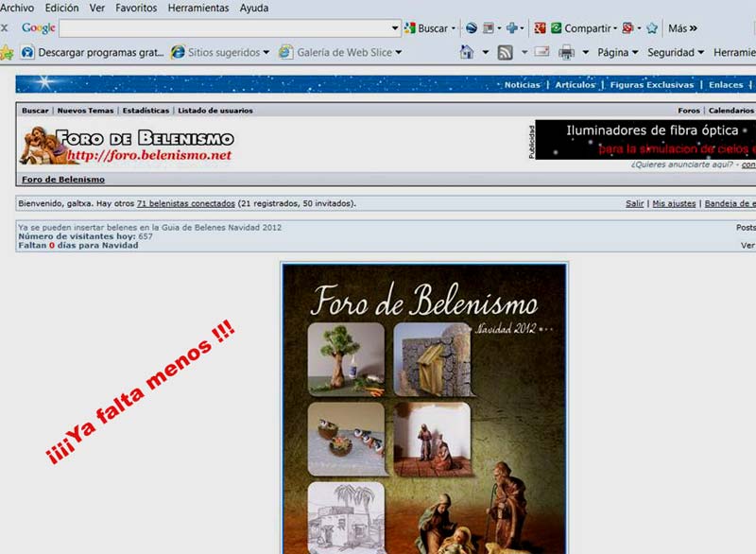This screenshot has height=554, width=756.
Task: Click the Google toolbar bookmarks star icon
Action: click(652, 28)
